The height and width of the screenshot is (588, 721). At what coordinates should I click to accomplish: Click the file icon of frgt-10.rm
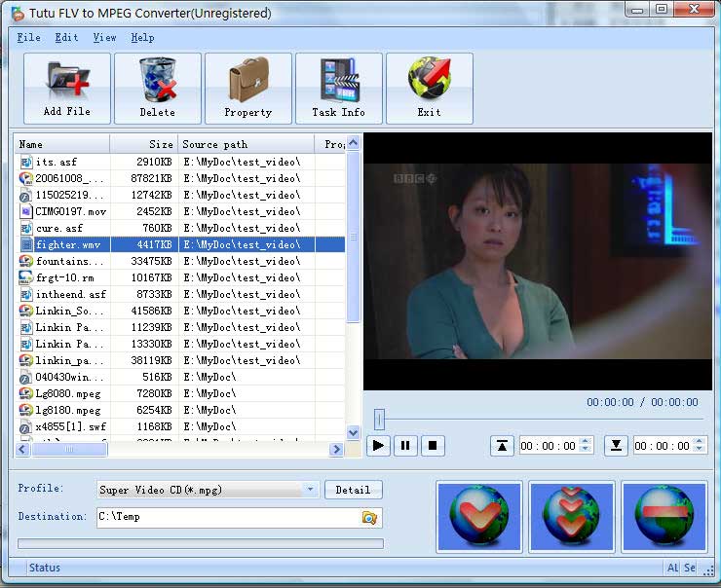pos(26,277)
